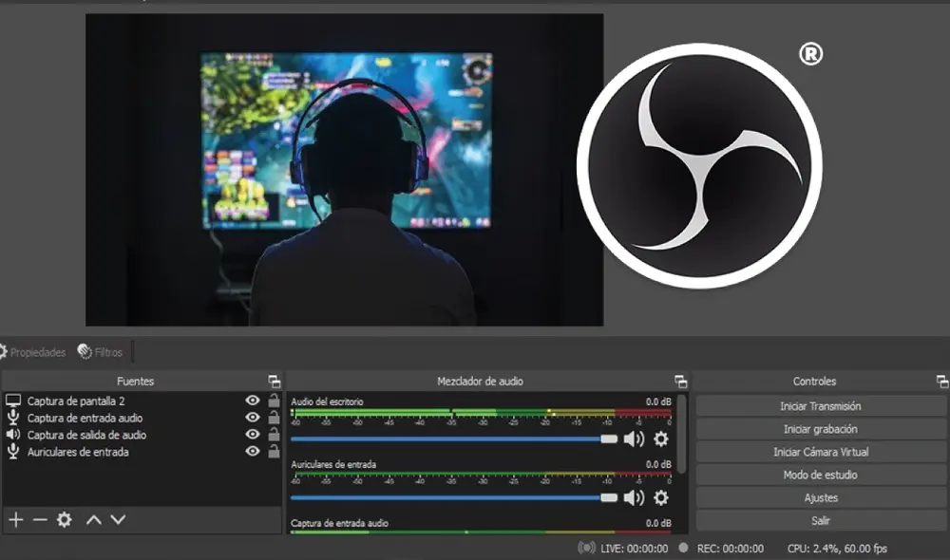Mute Auriculares de entrada speaker icon

[634, 497]
